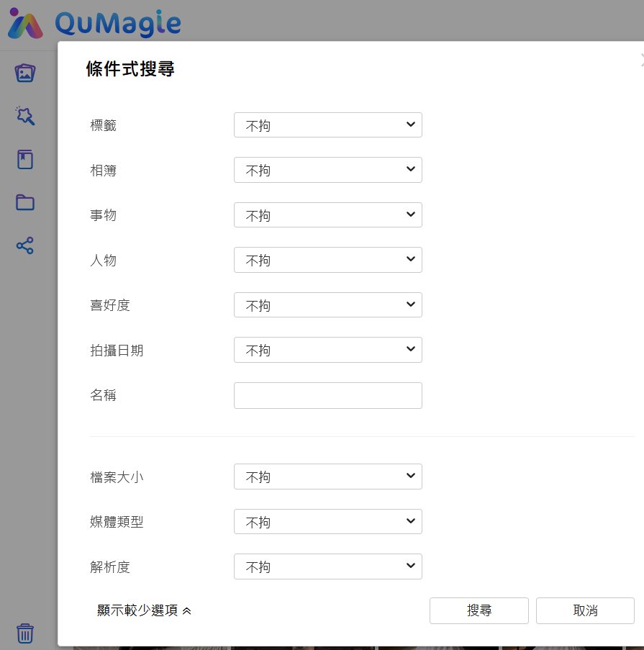Select a 喜好度 rating filter dropdown
644x650 pixels.
(x=327, y=305)
